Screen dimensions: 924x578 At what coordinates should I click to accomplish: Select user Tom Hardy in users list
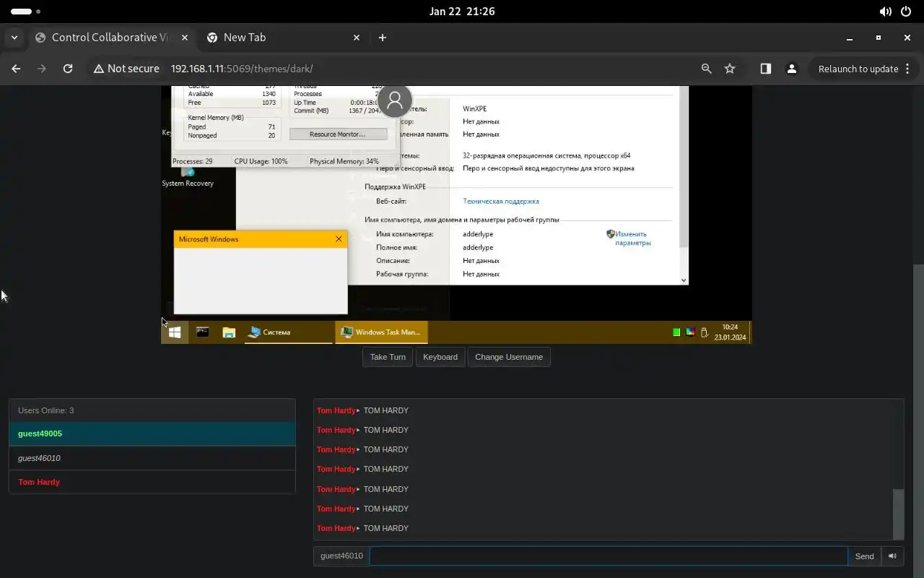coord(152,482)
